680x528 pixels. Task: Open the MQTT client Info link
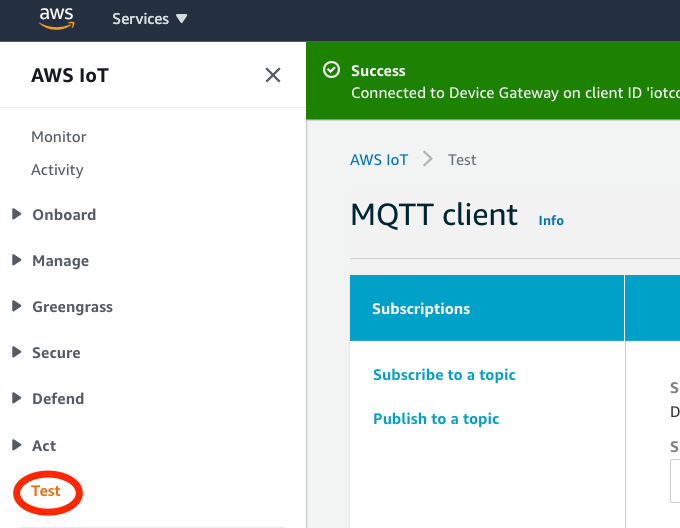(x=551, y=220)
